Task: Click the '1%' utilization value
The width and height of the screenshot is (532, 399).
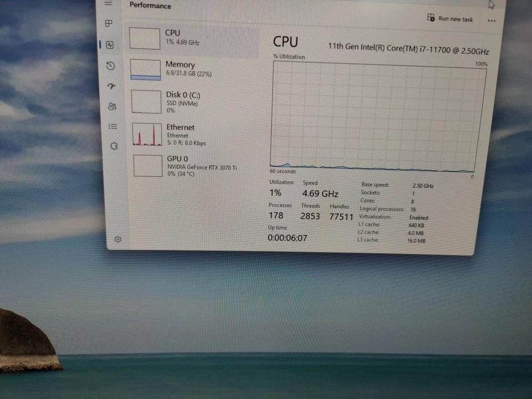Action: pos(275,193)
